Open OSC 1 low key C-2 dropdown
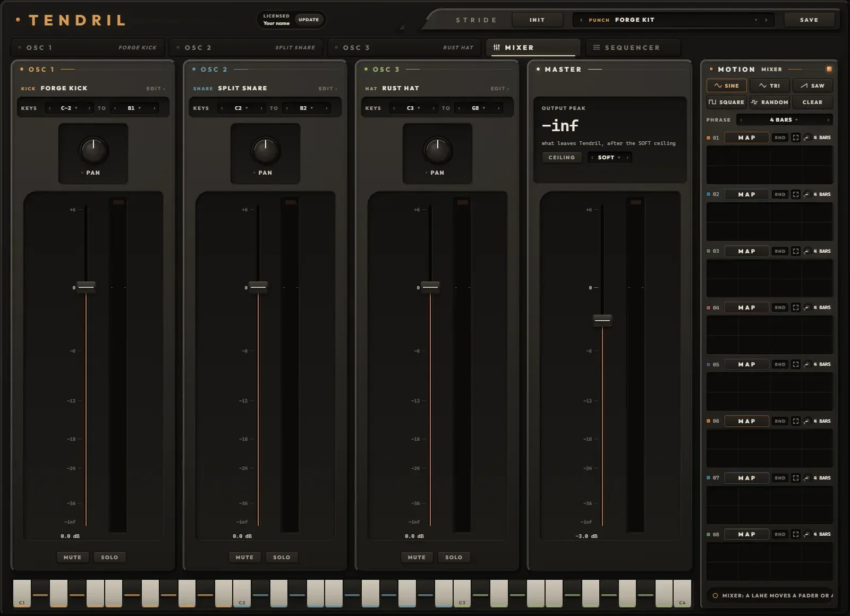Viewport: 850px width, 616px height. (69, 108)
